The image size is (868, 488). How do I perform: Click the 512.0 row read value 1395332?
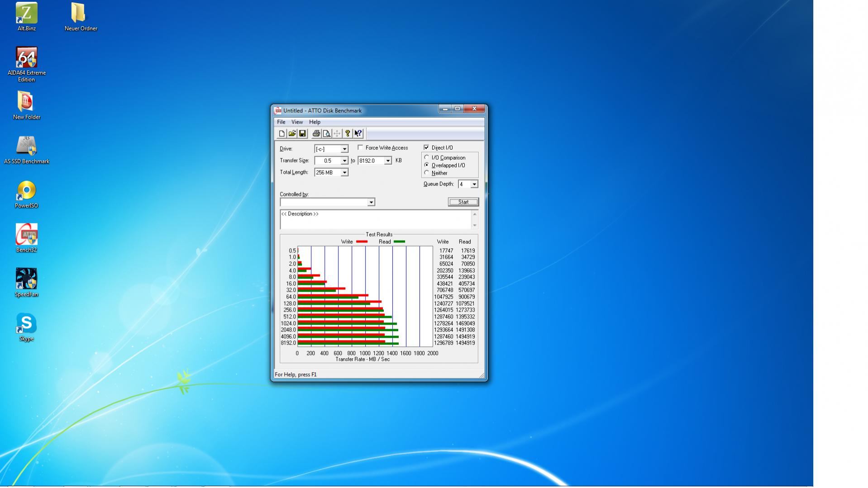(x=465, y=317)
